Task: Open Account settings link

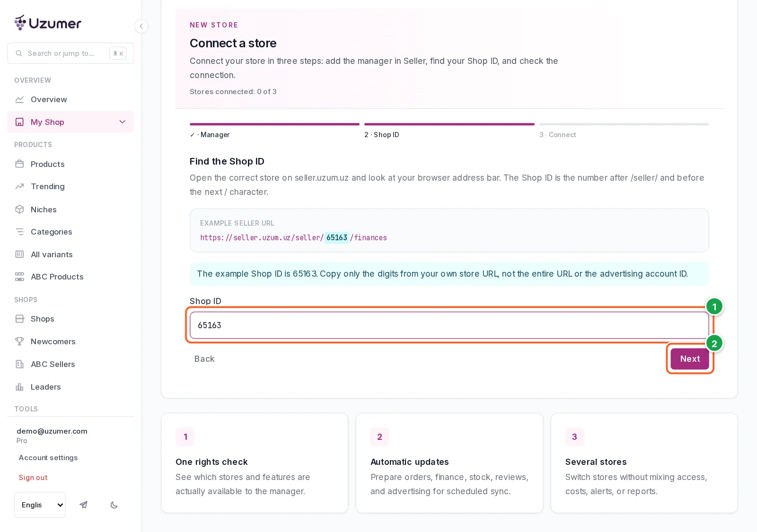Action: tap(48, 458)
